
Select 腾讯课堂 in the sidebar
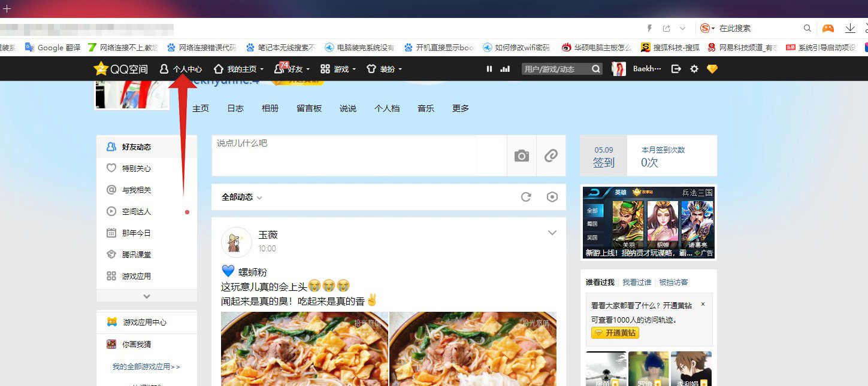(x=147, y=255)
